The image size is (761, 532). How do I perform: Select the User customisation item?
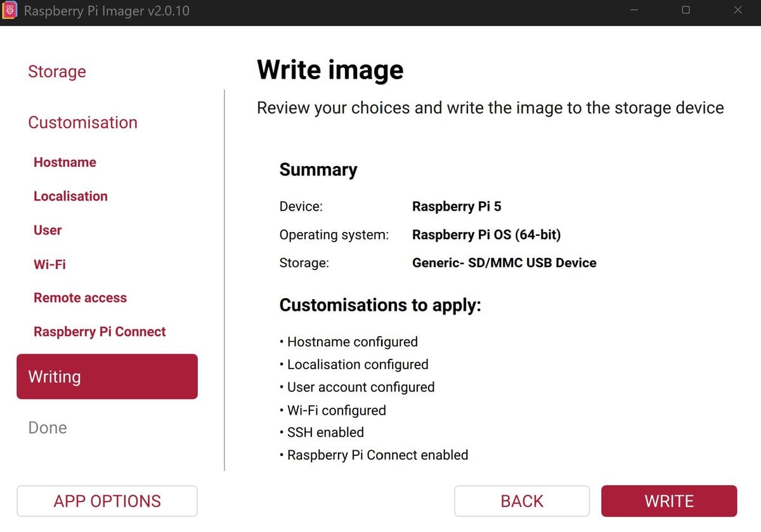(x=48, y=230)
